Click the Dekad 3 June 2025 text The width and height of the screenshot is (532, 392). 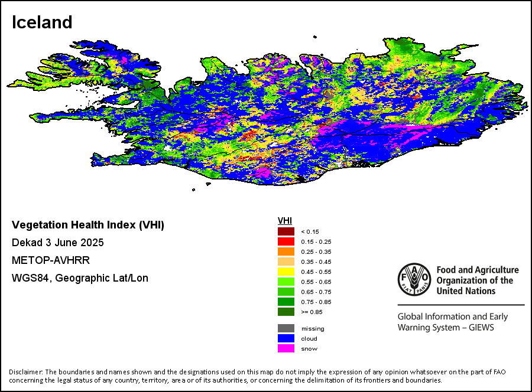[58, 243]
